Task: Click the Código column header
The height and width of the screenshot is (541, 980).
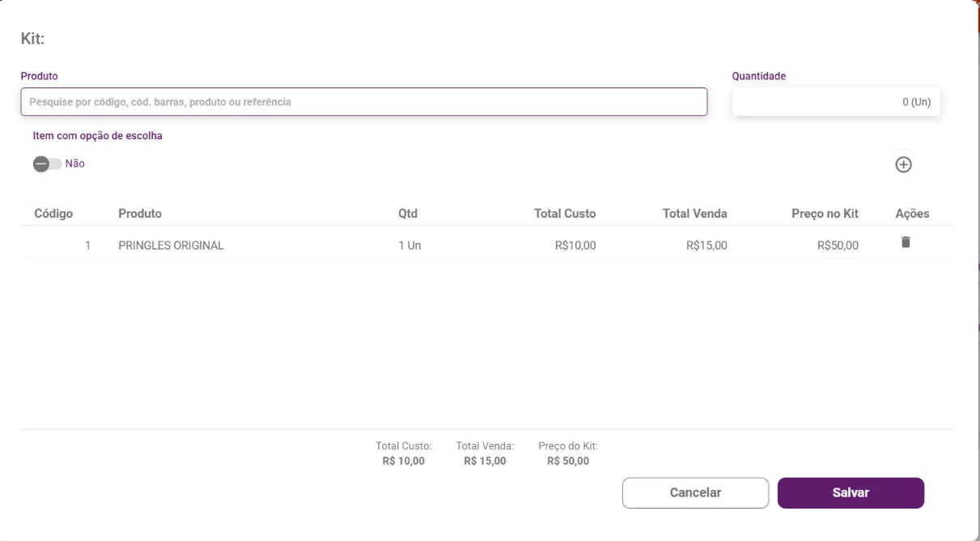Action: [53, 214]
